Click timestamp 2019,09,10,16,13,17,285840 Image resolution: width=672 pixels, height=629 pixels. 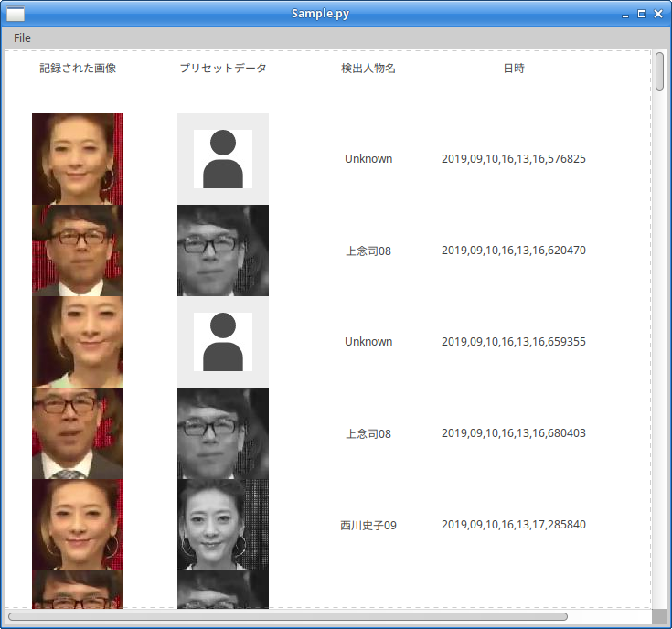click(x=514, y=525)
